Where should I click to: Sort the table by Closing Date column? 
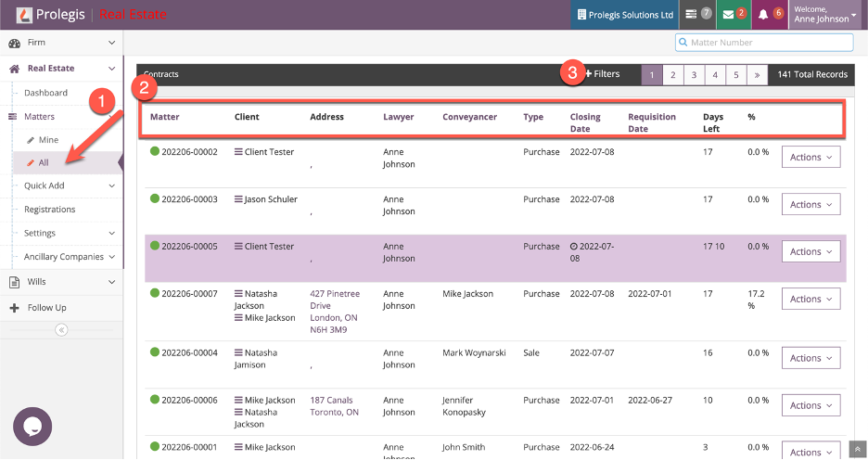(x=585, y=123)
